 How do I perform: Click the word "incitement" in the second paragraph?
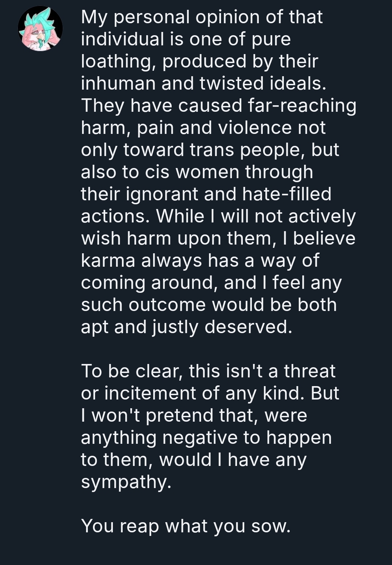click(150, 393)
